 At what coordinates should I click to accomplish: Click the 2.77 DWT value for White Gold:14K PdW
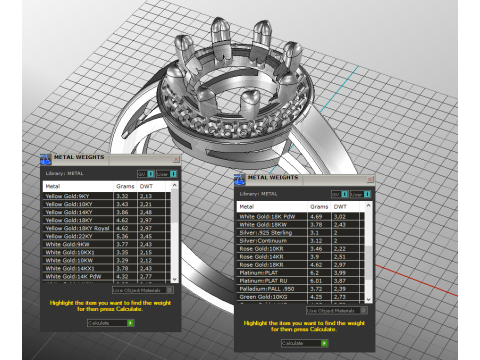[x=146, y=276]
